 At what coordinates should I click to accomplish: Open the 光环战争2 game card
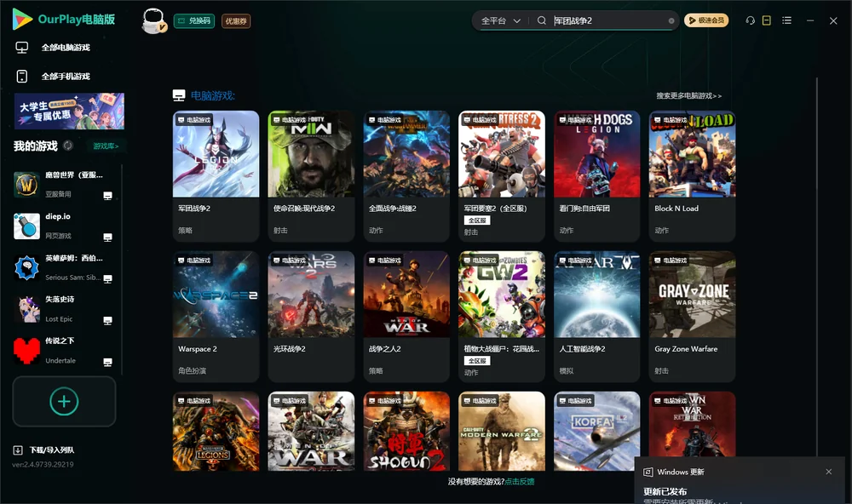[311, 317]
